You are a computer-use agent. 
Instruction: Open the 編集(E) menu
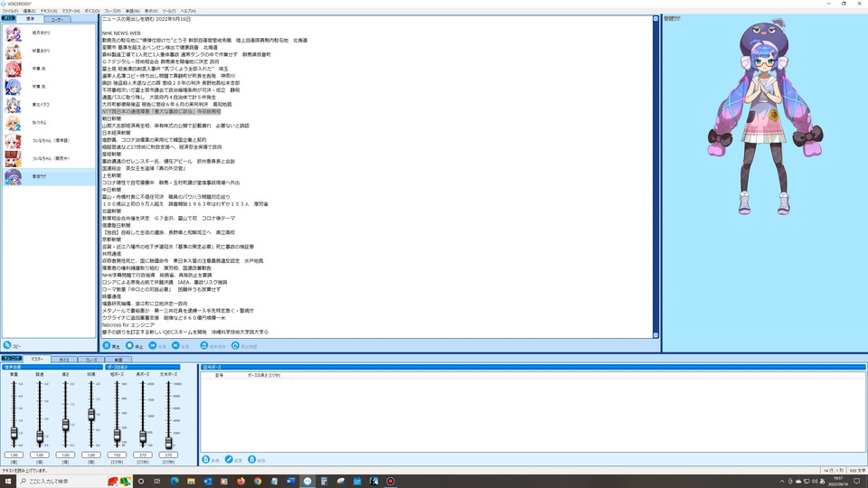[29, 11]
